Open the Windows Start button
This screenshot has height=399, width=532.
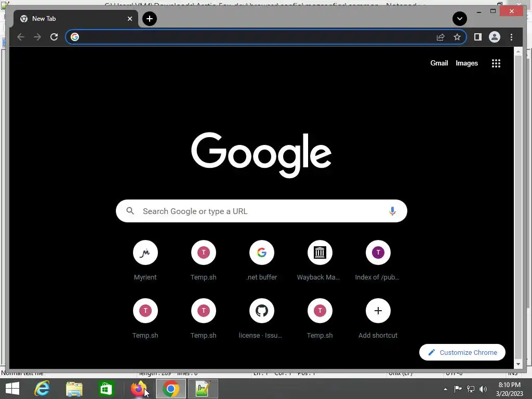[12, 389]
